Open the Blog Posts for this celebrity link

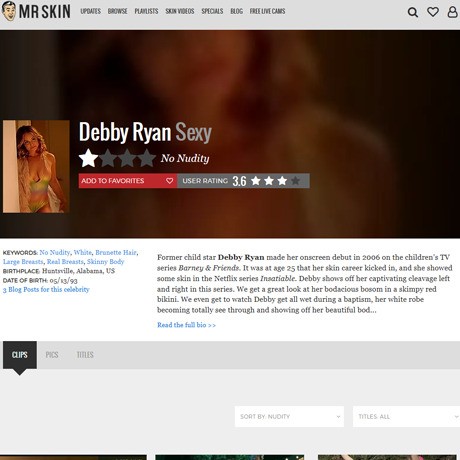(46, 289)
